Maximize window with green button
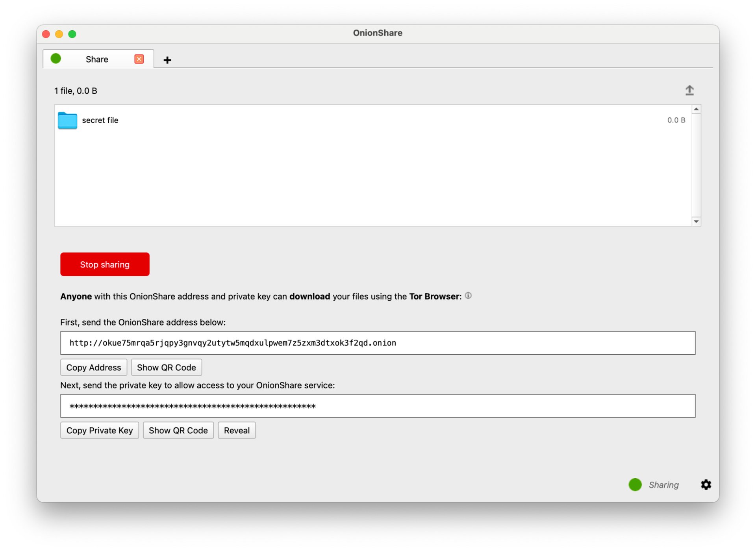 72,34
